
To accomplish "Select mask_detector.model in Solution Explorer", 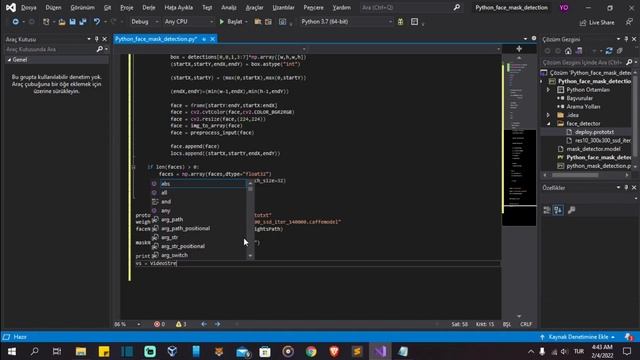I will click(593, 149).
